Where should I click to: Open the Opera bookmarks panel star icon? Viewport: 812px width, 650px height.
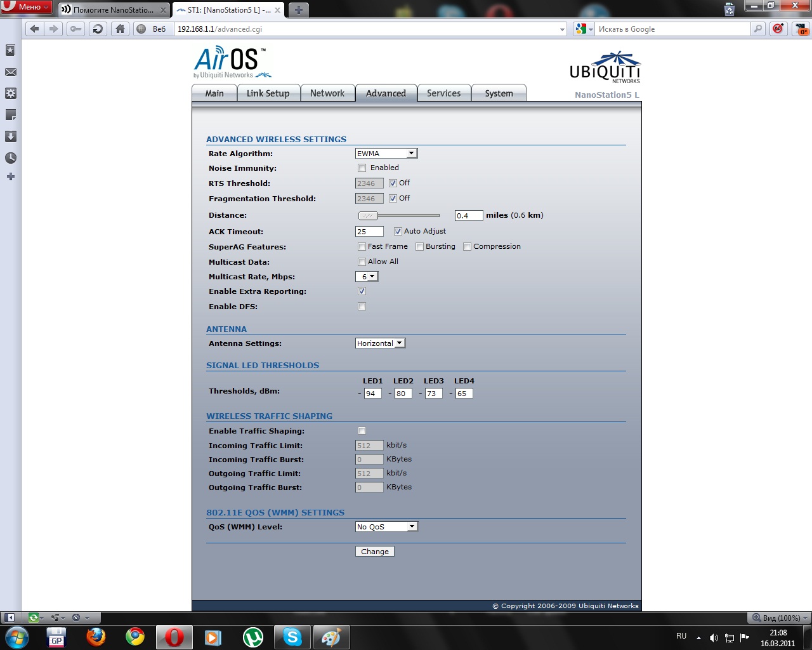[11, 50]
